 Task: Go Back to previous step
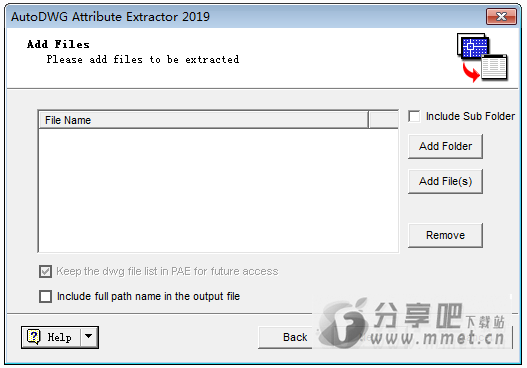click(286, 337)
